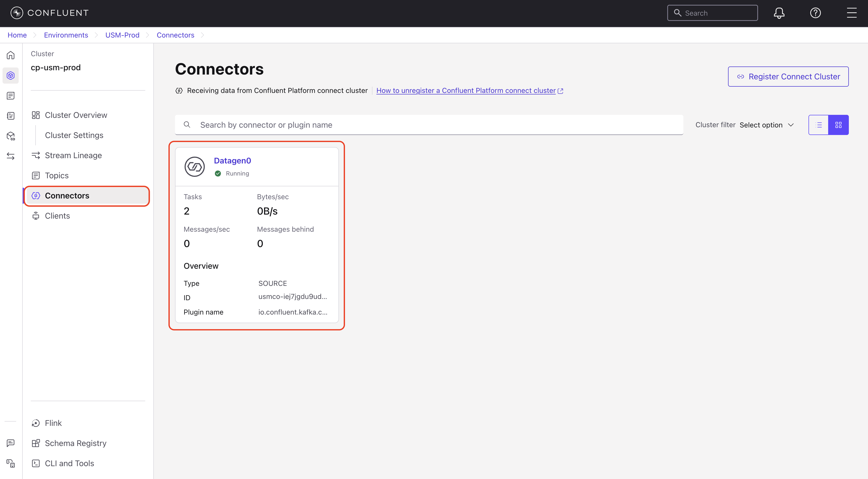Screen dimensions: 868x479
Task: Click the feedback chat icon in rail
Action: click(x=11, y=443)
